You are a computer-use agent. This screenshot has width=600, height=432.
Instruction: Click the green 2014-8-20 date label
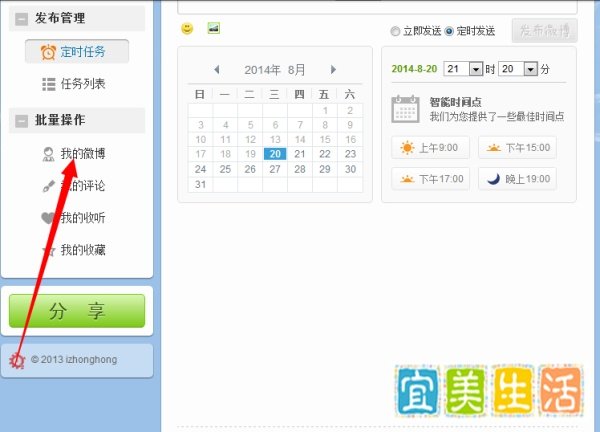pos(414,69)
